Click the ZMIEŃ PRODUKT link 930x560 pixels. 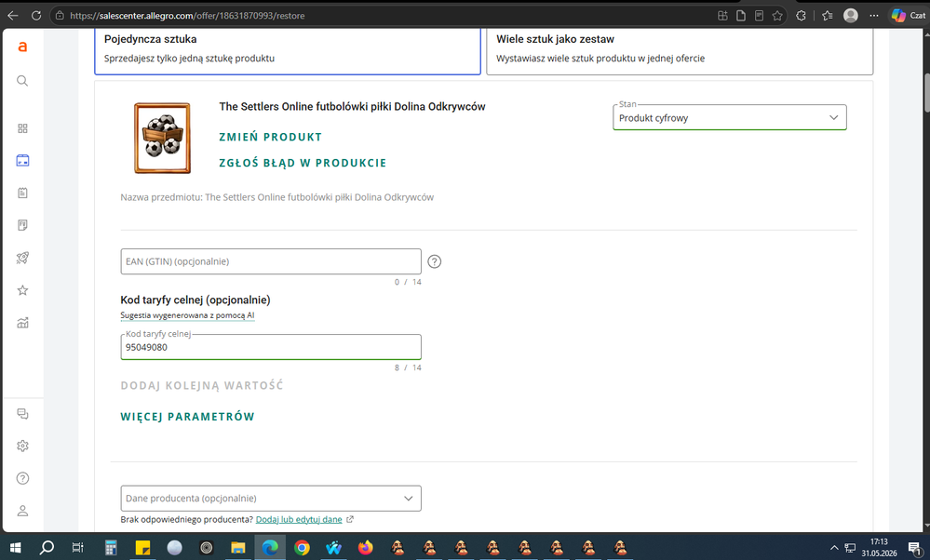pos(271,137)
